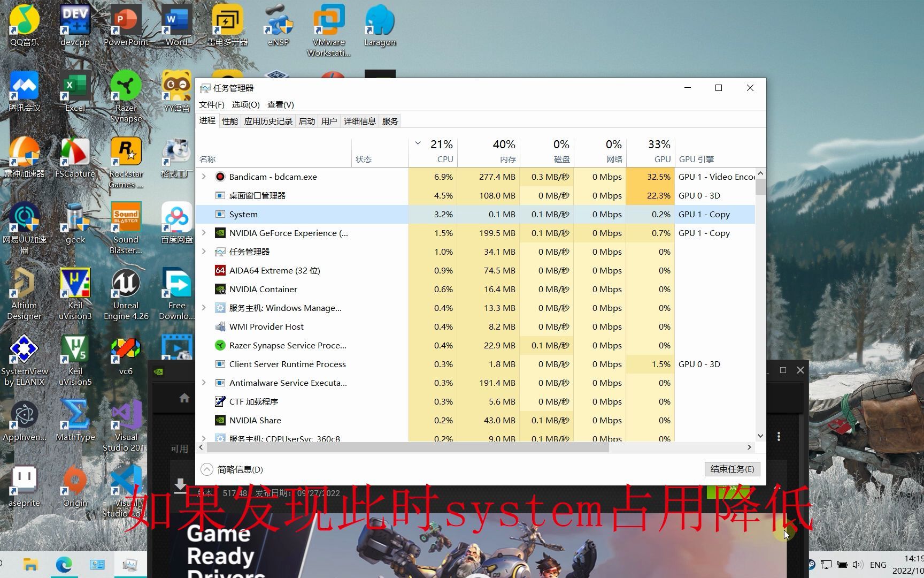The width and height of the screenshot is (924, 578).
Task: Open aseprite desktop icon
Action: click(24, 486)
